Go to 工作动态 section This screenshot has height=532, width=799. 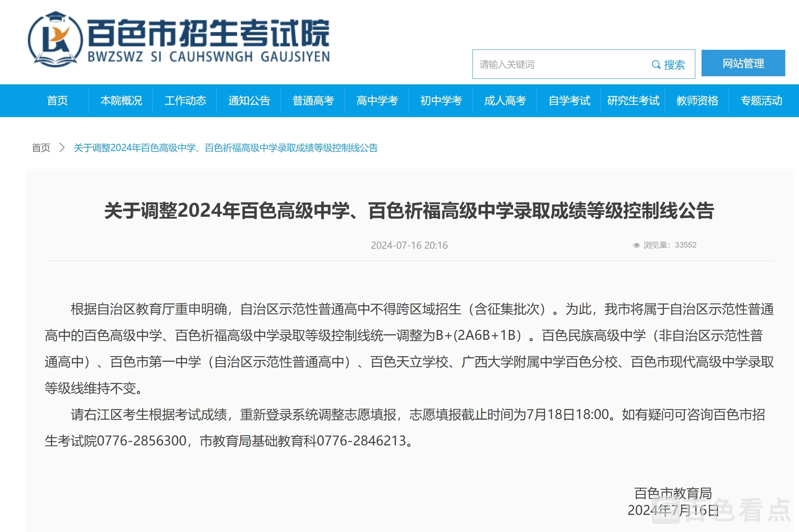tap(185, 100)
